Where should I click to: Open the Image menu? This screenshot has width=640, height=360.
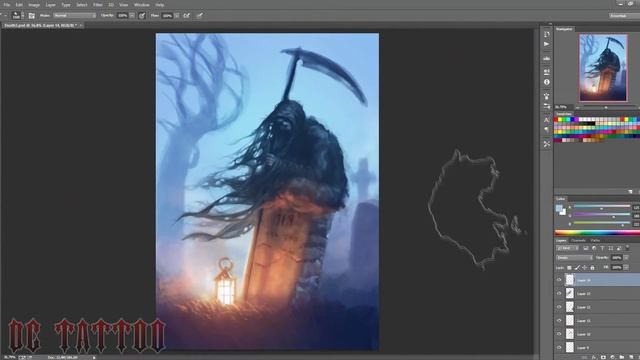(34, 5)
